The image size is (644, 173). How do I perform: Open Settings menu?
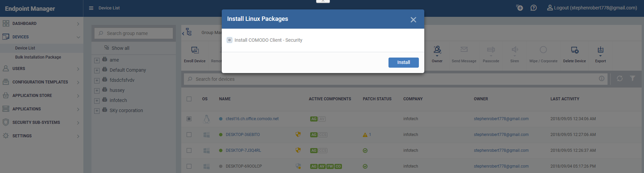coord(42,136)
